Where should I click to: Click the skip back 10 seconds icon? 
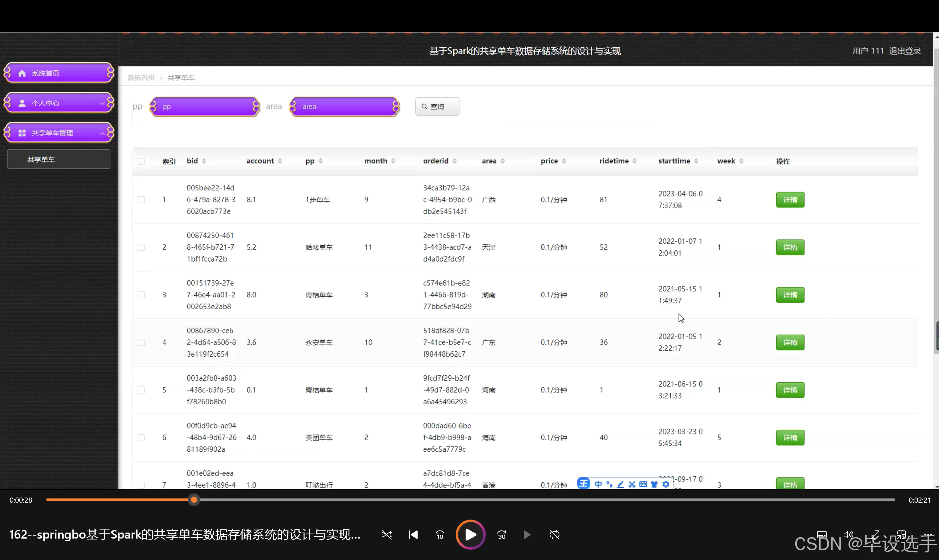440,534
